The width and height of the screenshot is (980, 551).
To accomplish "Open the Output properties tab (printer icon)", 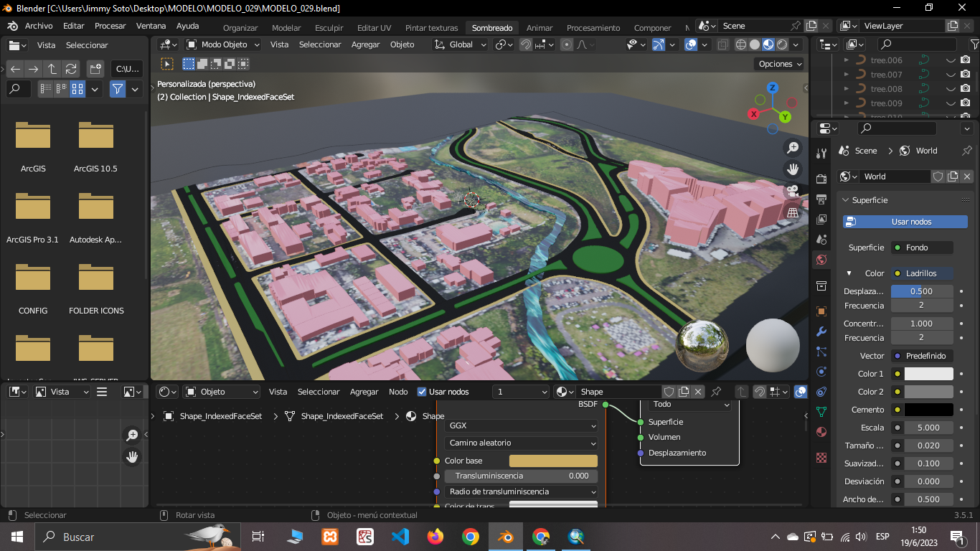I will click(x=821, y=199).
